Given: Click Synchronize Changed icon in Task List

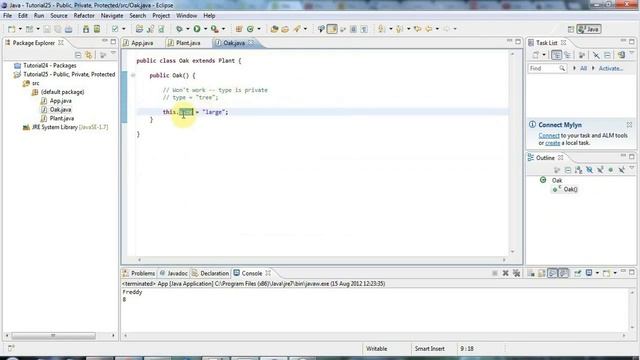Looking at the screenshot, I should point(621,55).
